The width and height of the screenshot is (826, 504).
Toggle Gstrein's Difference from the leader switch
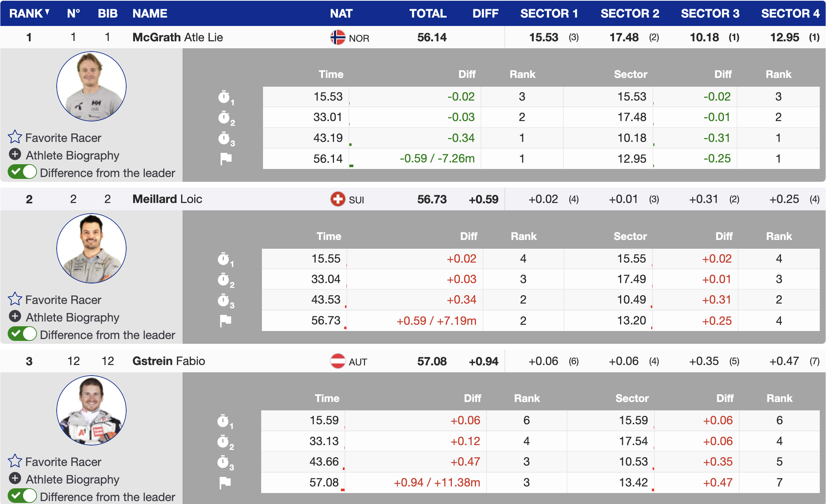pos(22,496)
